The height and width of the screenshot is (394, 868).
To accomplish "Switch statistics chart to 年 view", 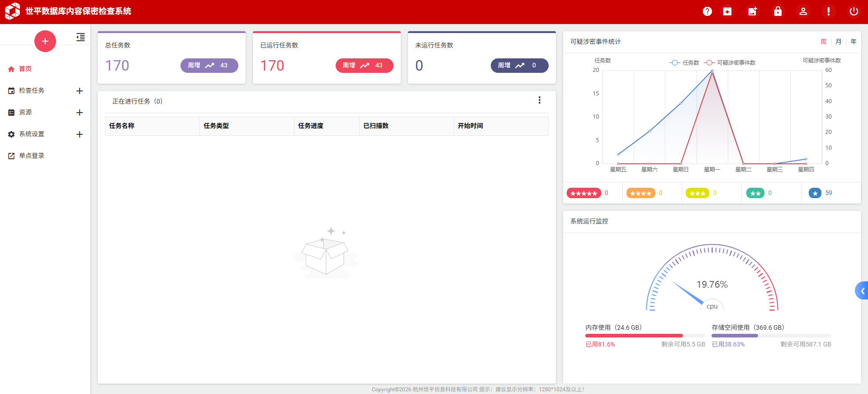I will [x=853, y=42].
